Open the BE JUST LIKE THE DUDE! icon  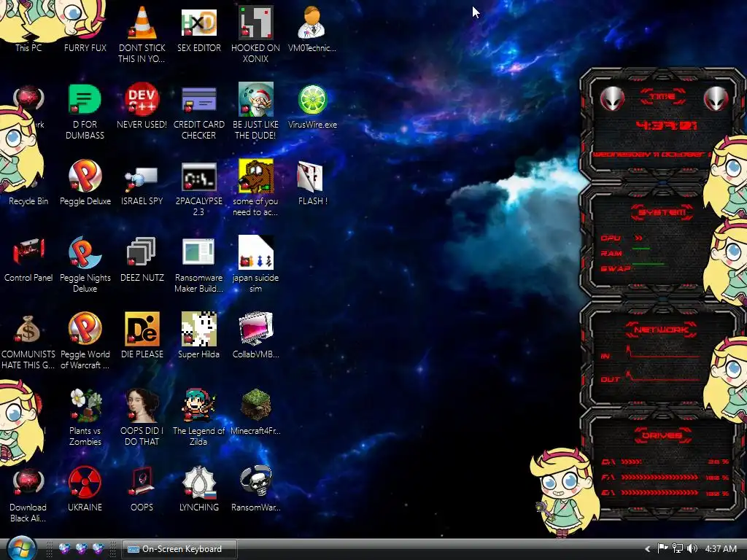[255, 111]
